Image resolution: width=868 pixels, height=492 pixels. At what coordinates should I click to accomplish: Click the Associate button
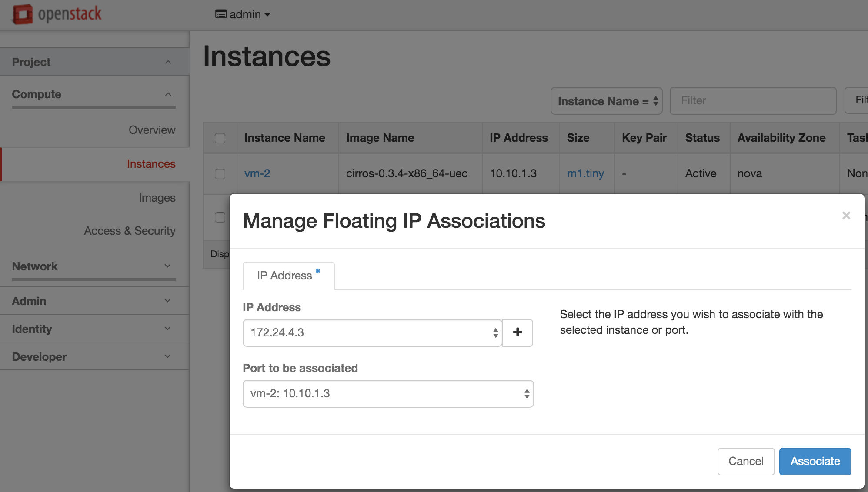pos(815,461)
